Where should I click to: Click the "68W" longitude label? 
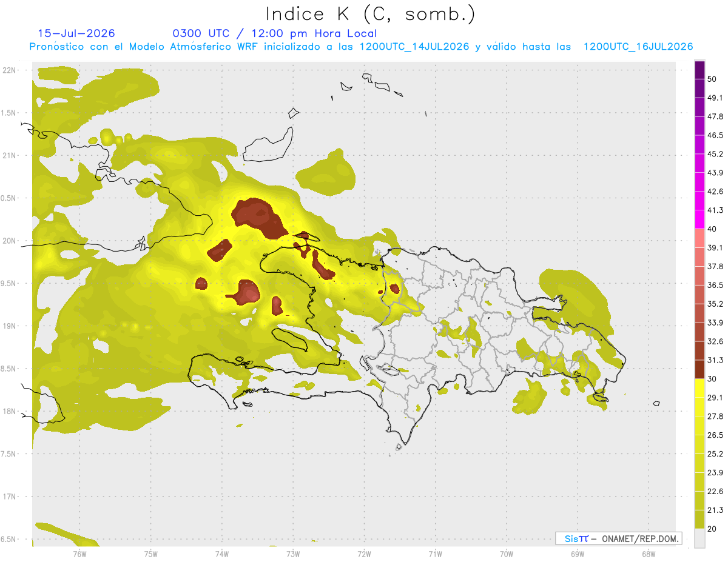pos(649,554)
